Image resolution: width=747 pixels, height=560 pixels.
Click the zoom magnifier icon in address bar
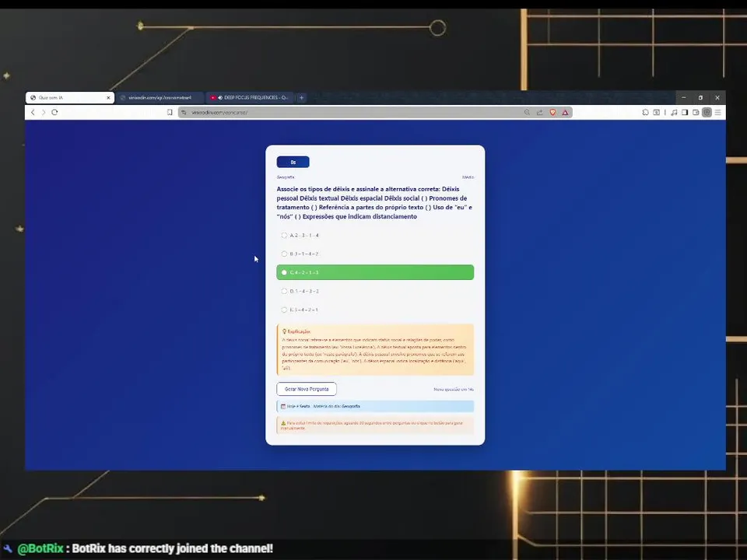pos(527,112)
